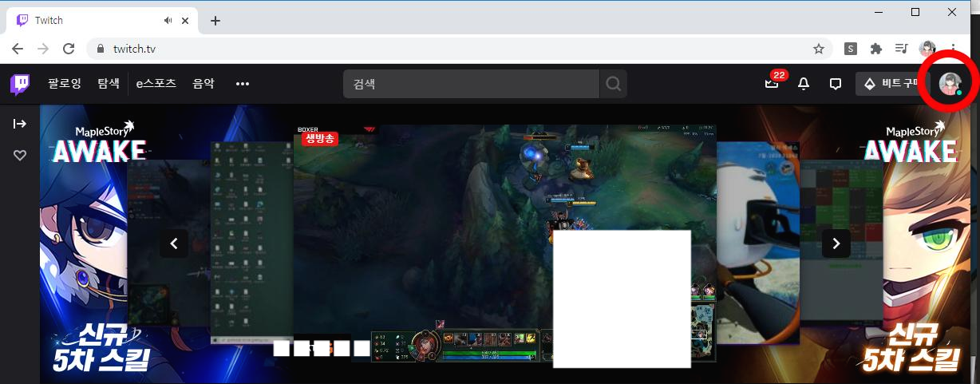Go to previous carousel stream
The image size is (980, 384).
(174, 243)
